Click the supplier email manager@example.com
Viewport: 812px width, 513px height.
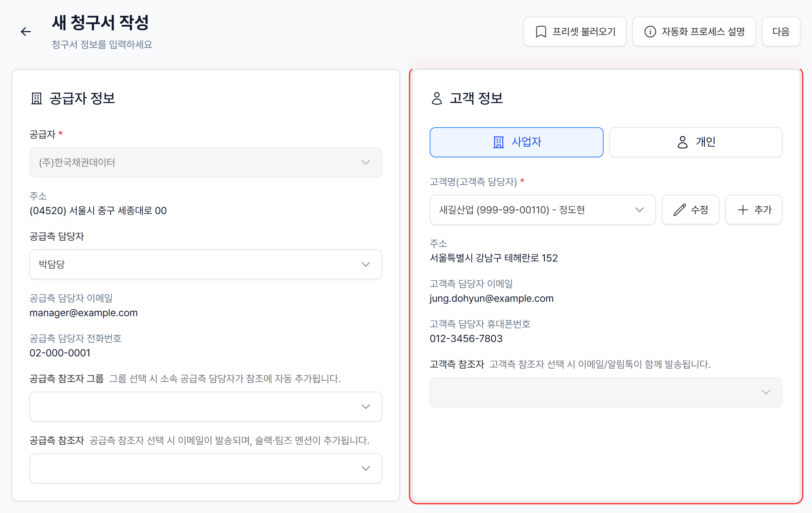click(84, 313)
